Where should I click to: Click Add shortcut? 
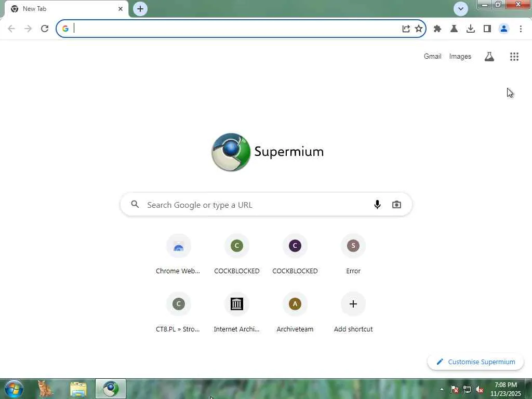point(353,312)
